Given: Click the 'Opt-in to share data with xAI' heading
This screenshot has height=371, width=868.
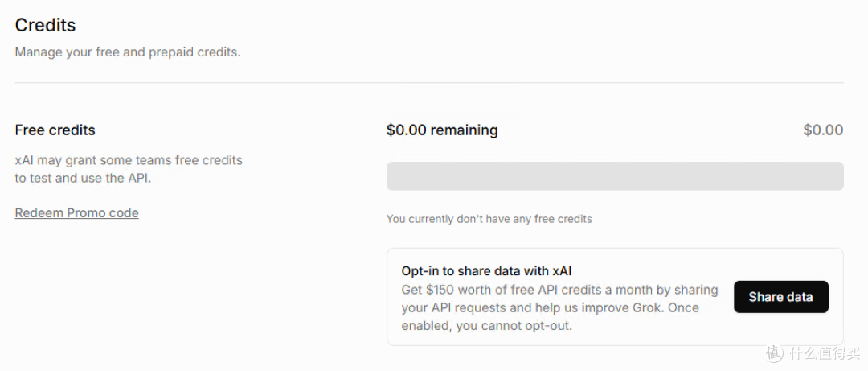Looking at the screenshot, I should [x=486, y=271].
